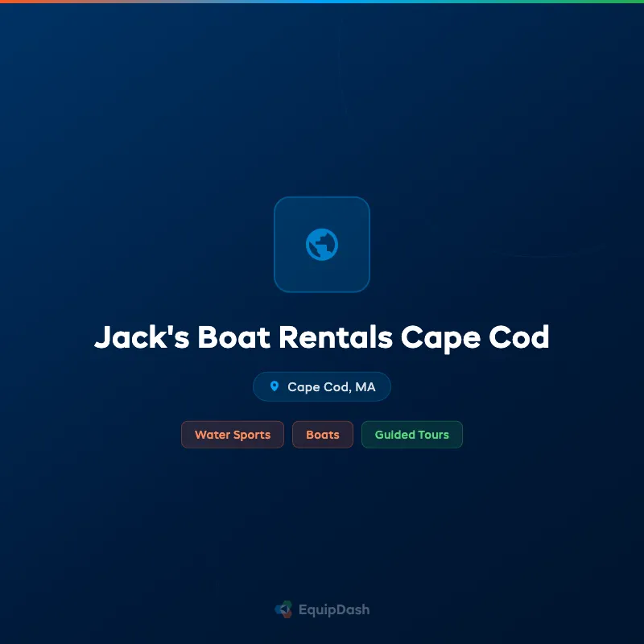Open the Cape Cod, MA location selector
The image size is (644, 644).
[x=322, y=386]
